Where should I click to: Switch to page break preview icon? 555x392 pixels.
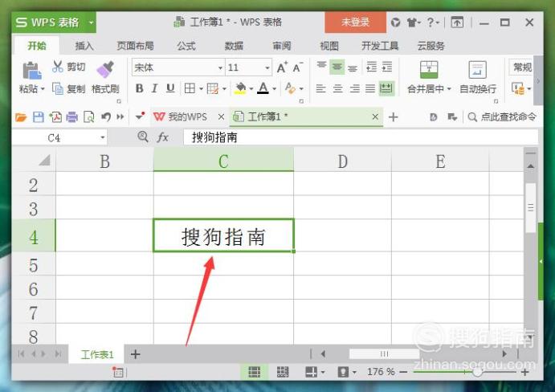[x=283, y=372]
